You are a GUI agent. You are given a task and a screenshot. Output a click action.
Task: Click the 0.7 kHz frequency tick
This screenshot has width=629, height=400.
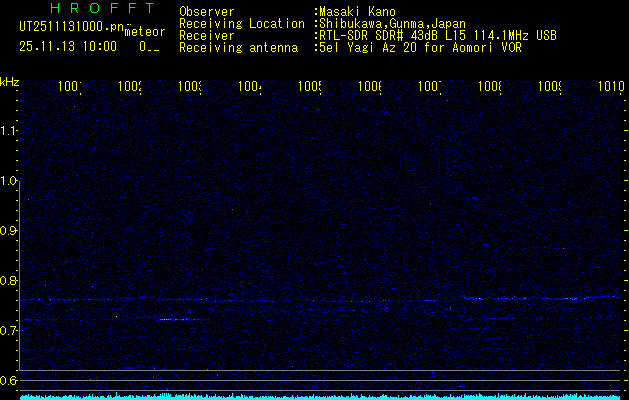point(9,331)
